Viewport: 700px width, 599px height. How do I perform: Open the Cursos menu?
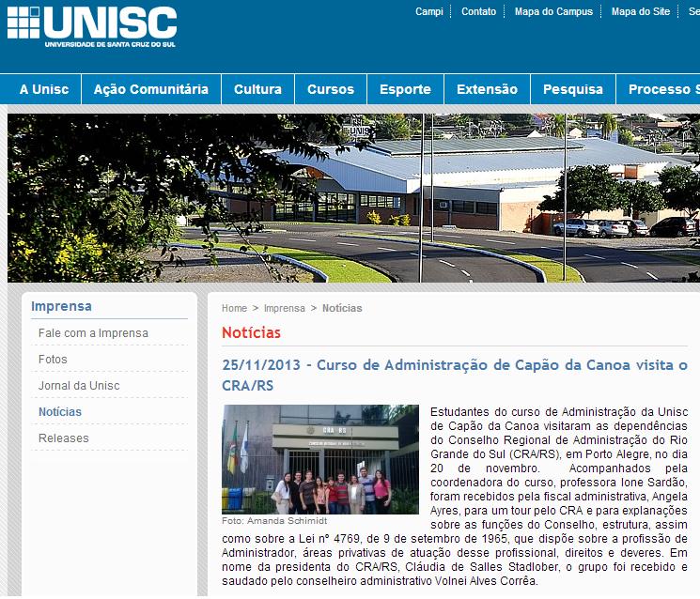(331, 89)
